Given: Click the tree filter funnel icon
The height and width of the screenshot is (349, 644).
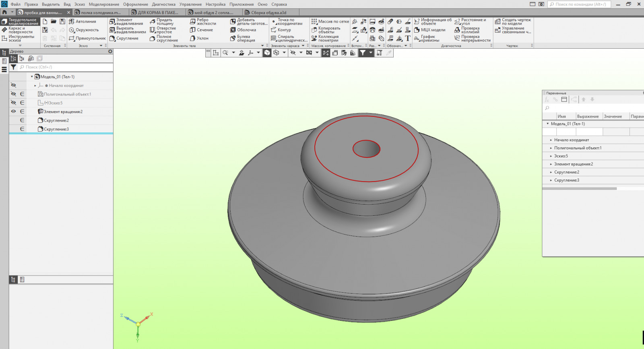Looking at the screenshot, I should click(x=13, y=67).
